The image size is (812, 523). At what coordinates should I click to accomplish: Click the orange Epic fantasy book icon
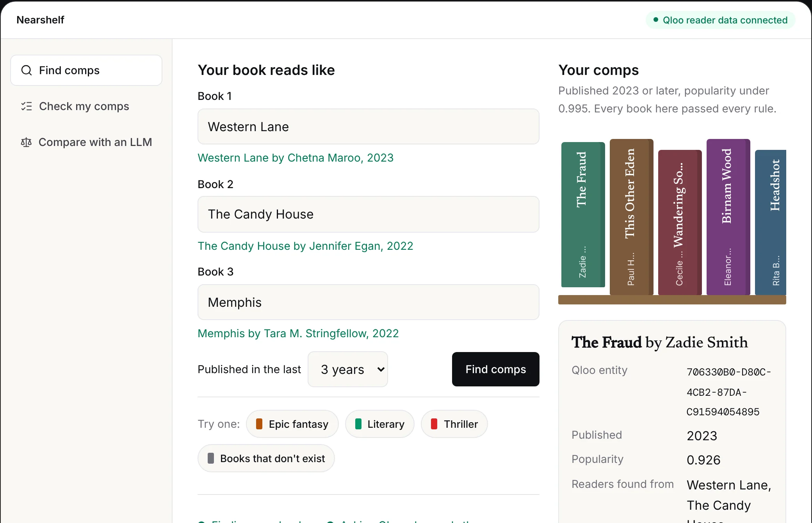(x=259, y=424)
